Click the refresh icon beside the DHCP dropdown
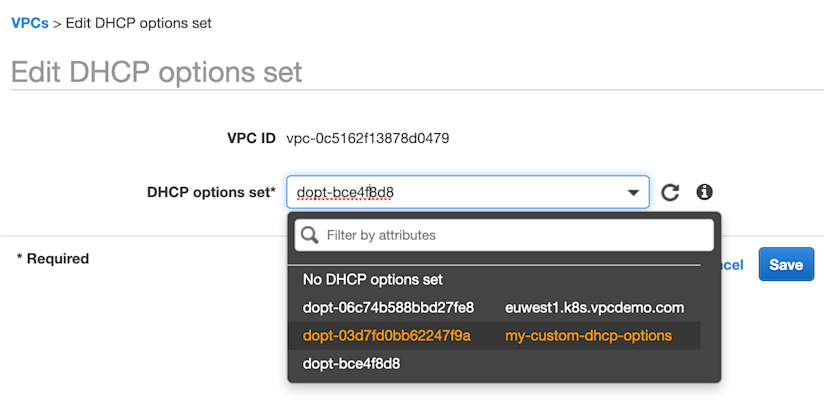This screenshot has height=412, width=825. [670, 193]
